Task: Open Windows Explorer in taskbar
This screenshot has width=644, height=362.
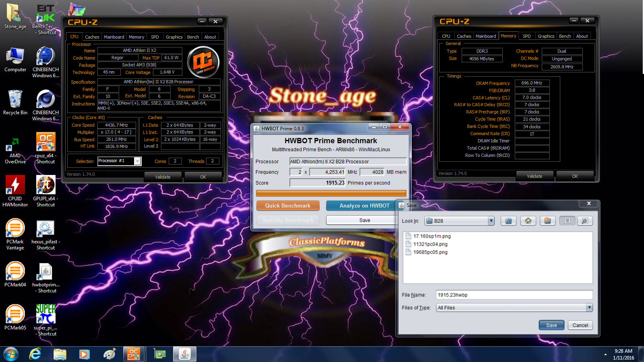Action: pyautogui.click(x=60, y=354)
